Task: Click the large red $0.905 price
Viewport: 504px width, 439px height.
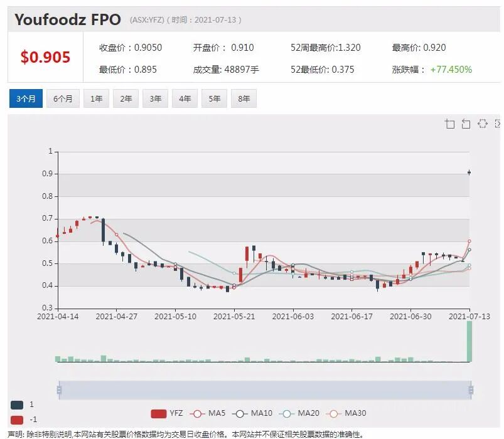Action: click(45, 57)
